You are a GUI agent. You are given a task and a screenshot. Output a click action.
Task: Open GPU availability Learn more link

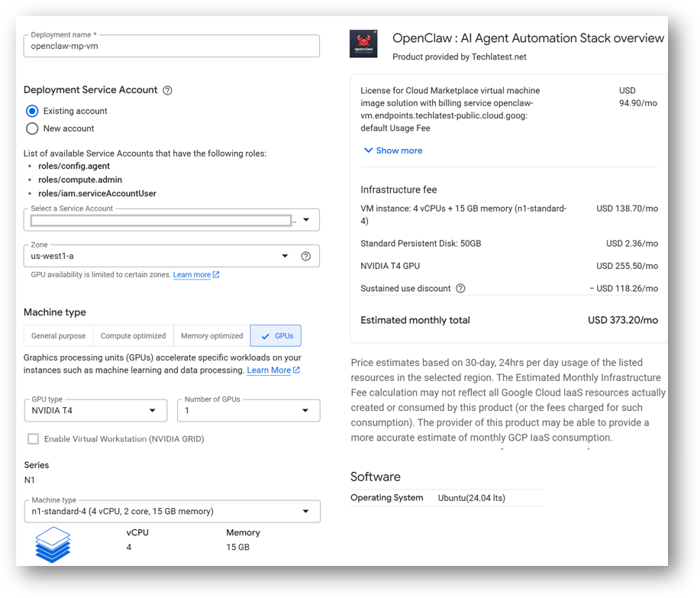tap(192, 275)
